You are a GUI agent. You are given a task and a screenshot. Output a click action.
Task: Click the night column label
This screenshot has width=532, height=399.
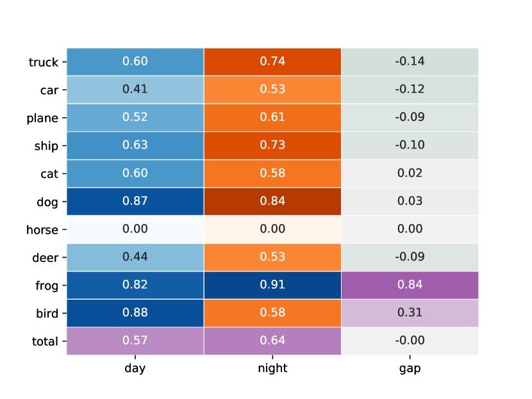click(x=272, y=368)
